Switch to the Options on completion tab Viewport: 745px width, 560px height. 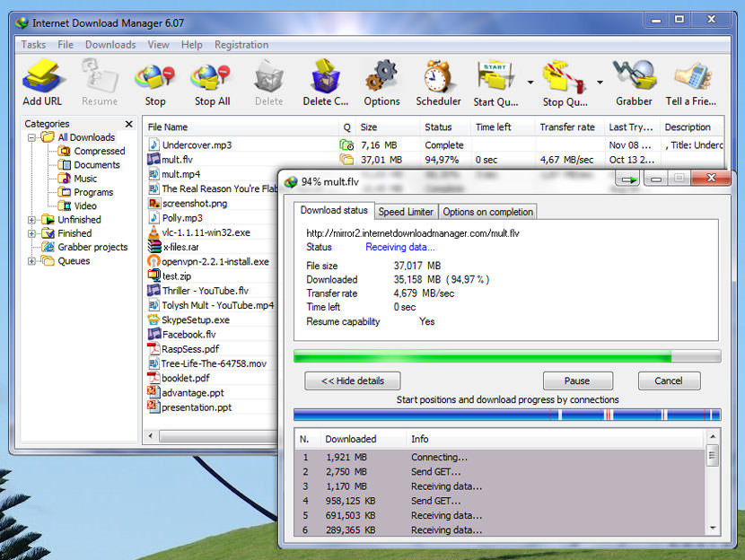click(488, 212)
